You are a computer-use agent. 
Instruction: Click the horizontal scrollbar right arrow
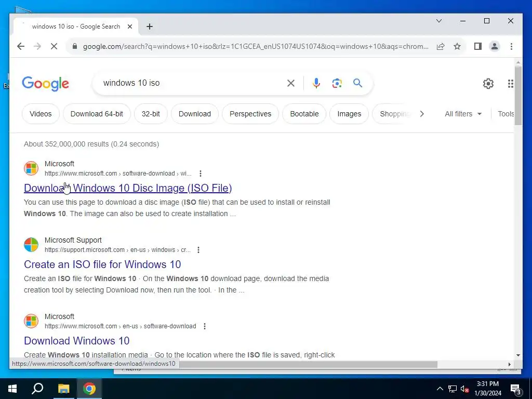(509, 364)
